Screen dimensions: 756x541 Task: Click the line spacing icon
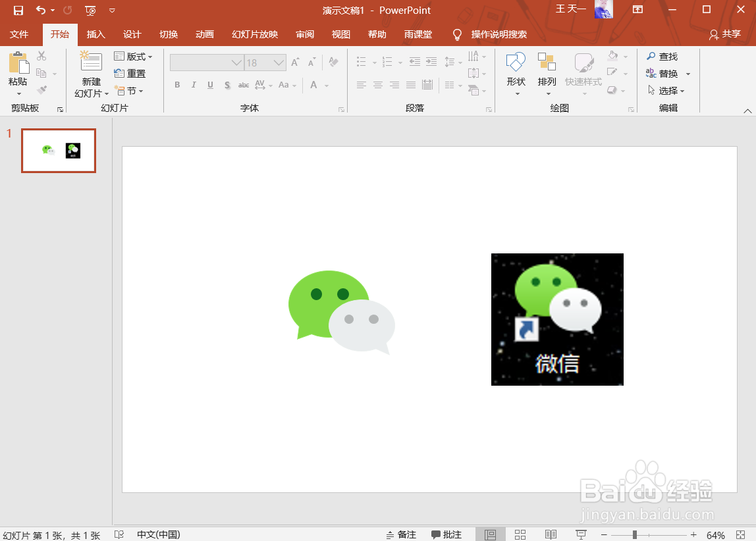pos(449,62)
